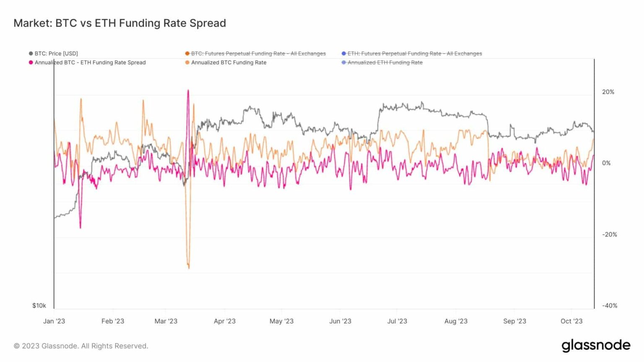Click the gray BTC Price legend dot

[31, 54]
